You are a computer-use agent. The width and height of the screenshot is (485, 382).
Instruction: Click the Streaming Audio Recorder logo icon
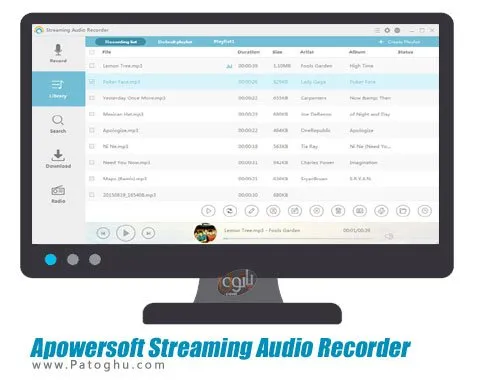(x=39, y=30)
